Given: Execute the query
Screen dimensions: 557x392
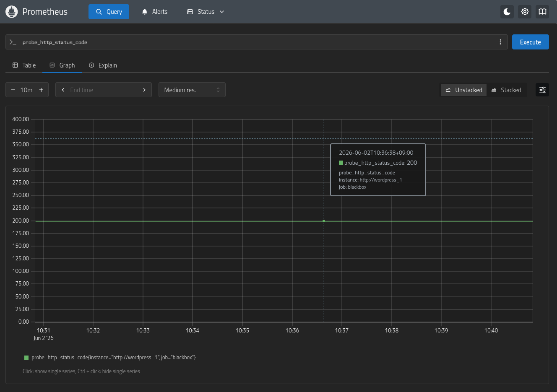Looking at the screenshot, I should point(530,42).
